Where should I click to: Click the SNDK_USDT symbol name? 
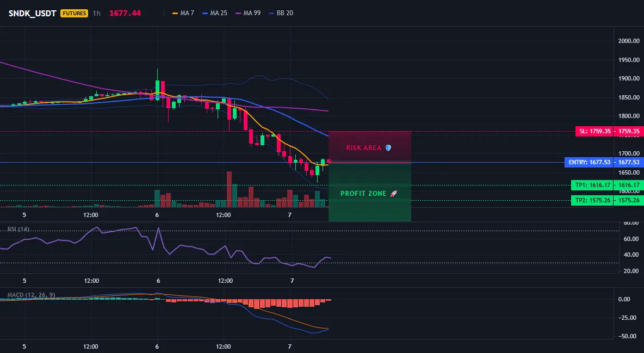click(33, 13)
